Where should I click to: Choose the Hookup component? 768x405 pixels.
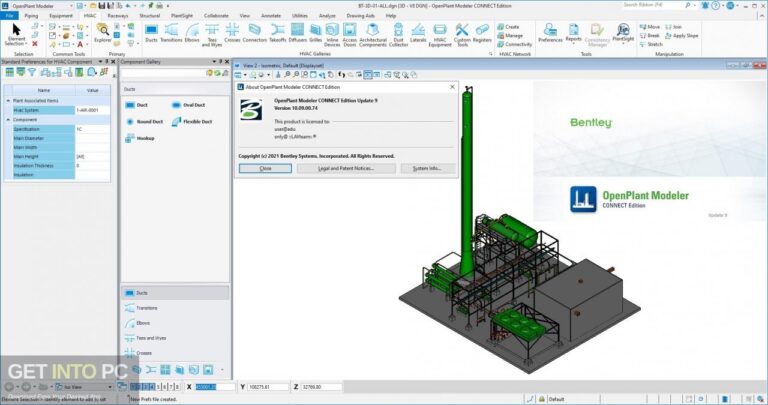coord(140,138)
